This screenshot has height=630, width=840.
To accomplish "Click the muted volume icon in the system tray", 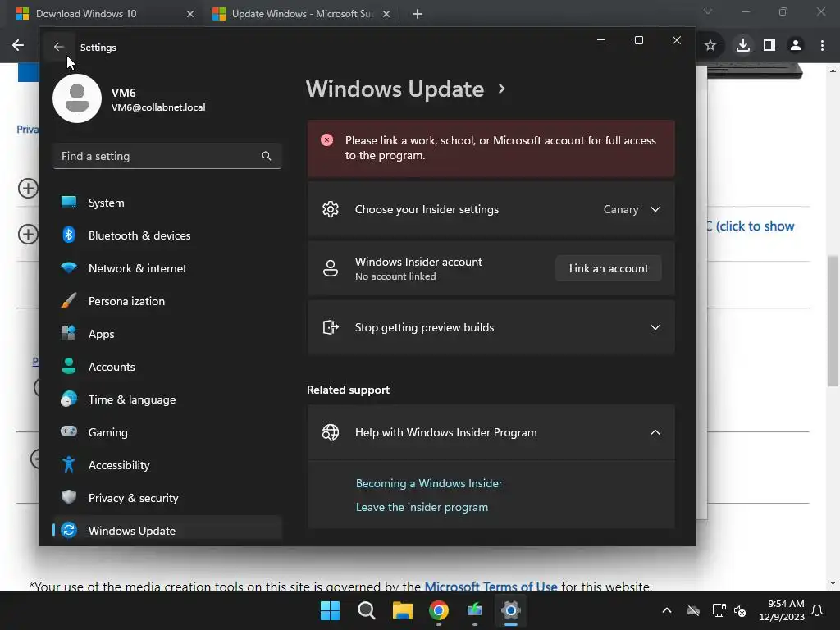I will pyautogui.click(x=741, y=610).
